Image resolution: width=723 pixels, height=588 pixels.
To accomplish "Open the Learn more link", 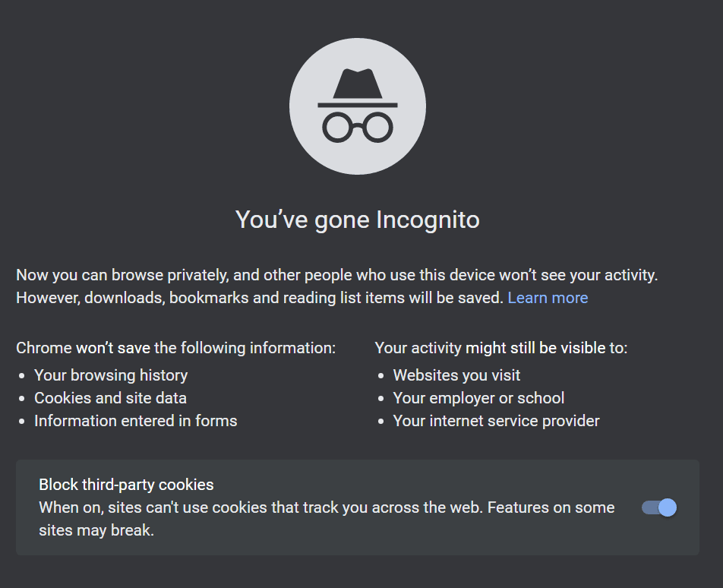I will 548,297.
